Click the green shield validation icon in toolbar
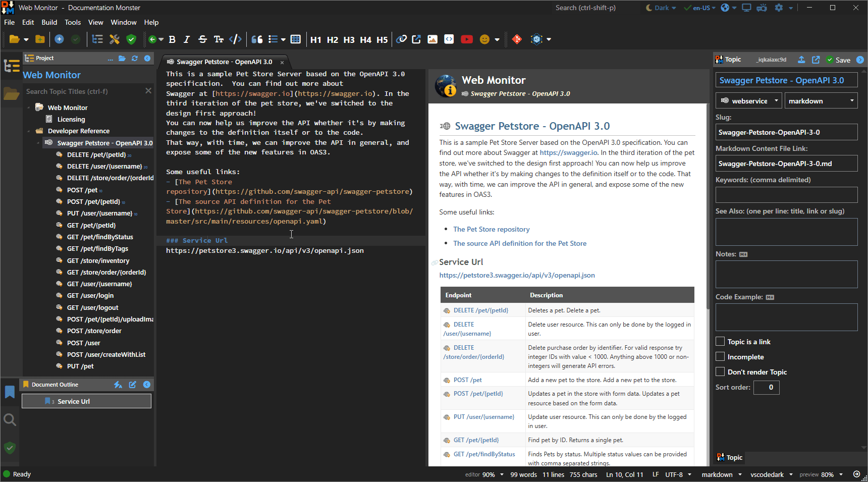Viewport: 868px width, 482px height. point(131,39)
